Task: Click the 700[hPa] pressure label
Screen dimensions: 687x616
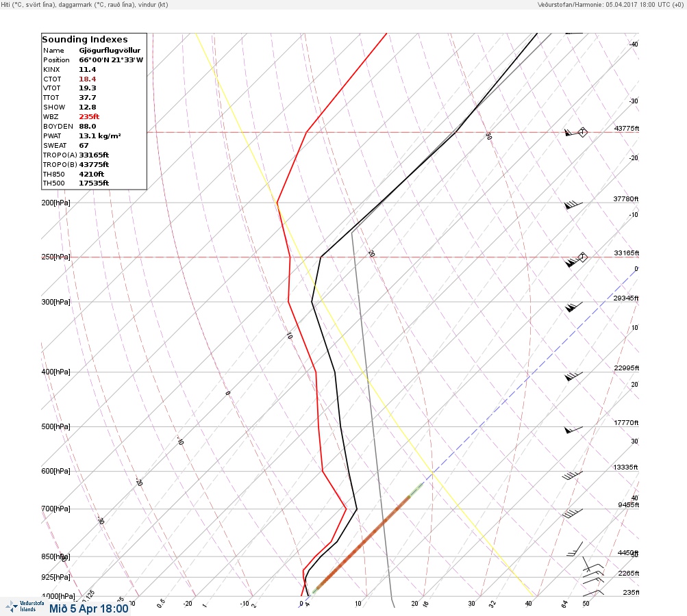Action: tap(55, 509)
